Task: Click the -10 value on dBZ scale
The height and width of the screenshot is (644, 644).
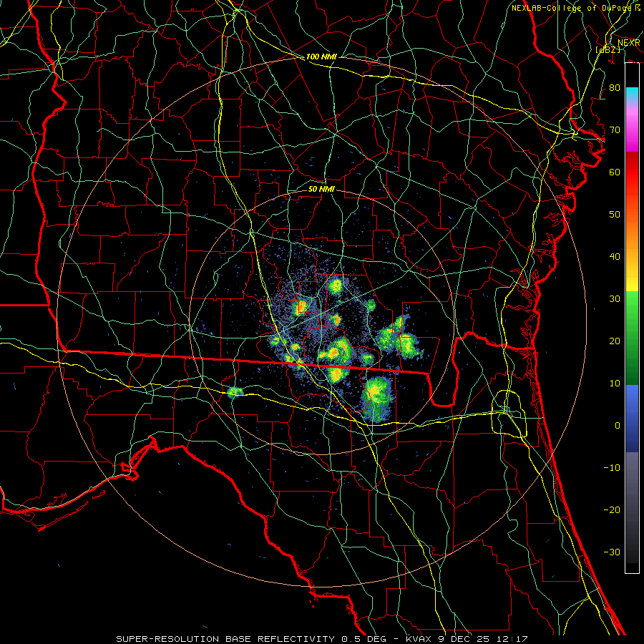Action: click(x=612, y=468)
